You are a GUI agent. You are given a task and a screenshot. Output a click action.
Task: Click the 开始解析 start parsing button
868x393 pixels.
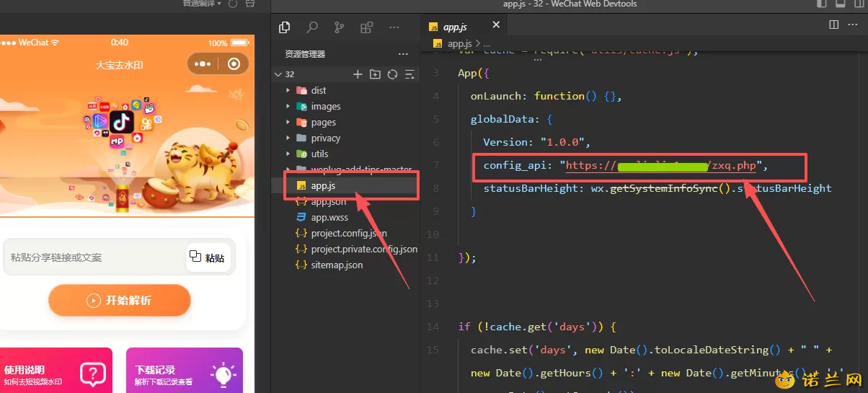click(120, 300)
